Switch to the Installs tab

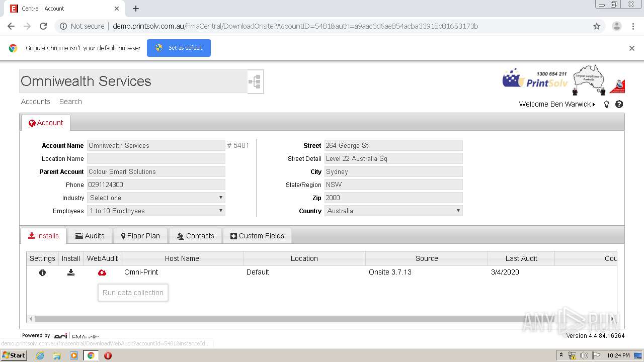tap(44, 236)
